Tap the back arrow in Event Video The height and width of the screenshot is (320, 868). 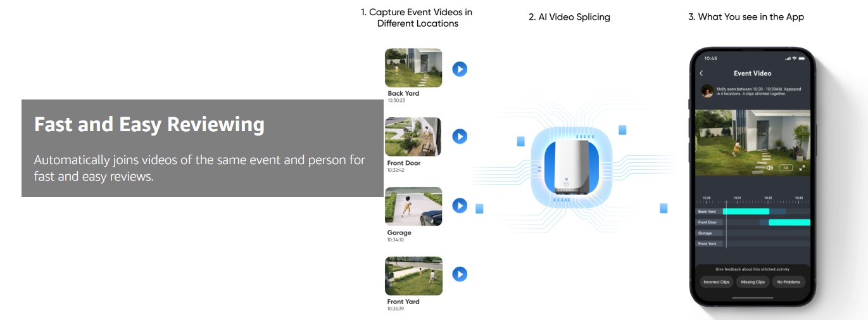coord(701,74)
